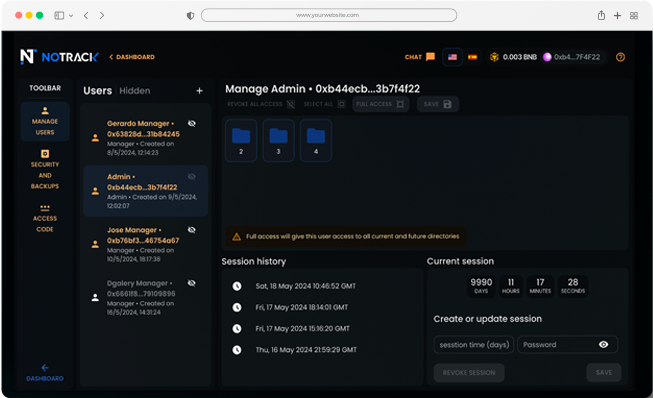
Task: Click Dgalery Manager user avatar icon
Action: 95,298
